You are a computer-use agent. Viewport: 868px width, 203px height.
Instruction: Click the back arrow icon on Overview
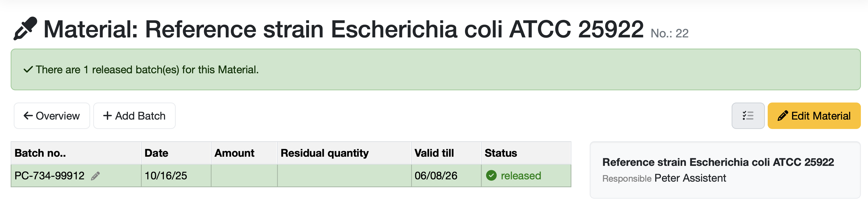coord(28,116)
